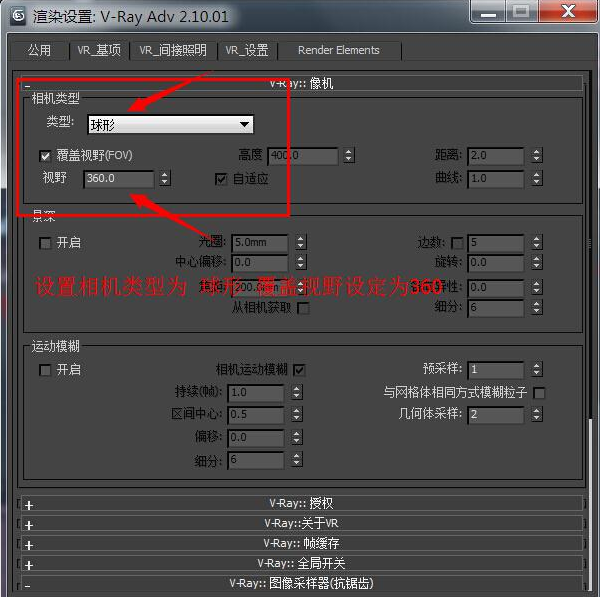Click the 中心偏移 spinner arrows
The image size is (600, 597).
tap(301, 262)
